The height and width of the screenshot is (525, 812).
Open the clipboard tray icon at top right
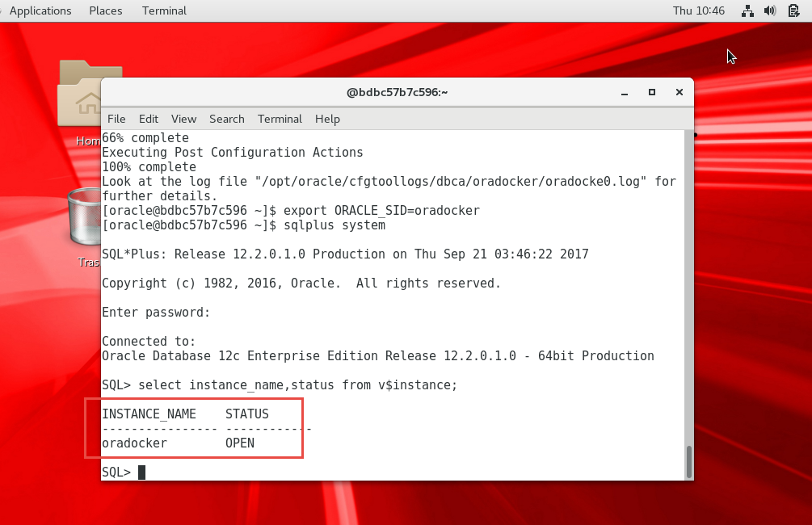[x=793, y=10]
